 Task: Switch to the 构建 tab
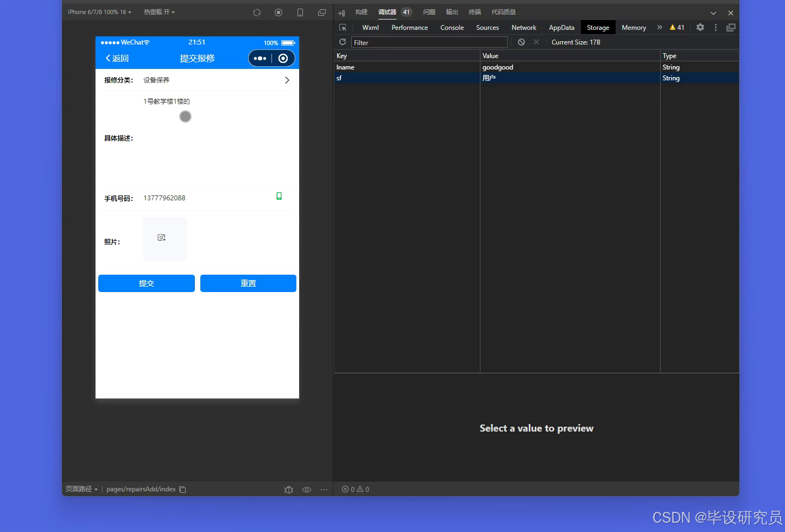tap(362, 12)
